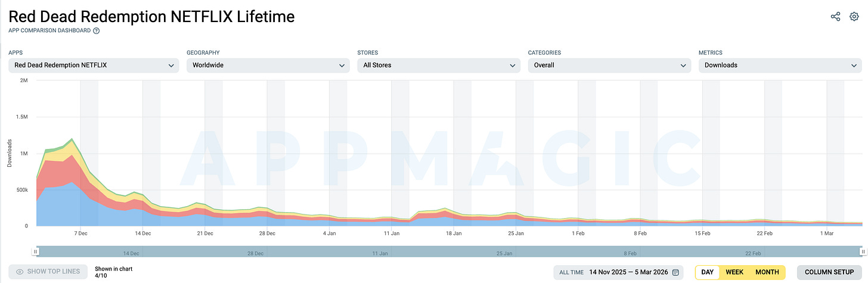Click the 1 Mar label on the x-axis
Viewport: 868px width, 283px height.
[x=827, y=234]
